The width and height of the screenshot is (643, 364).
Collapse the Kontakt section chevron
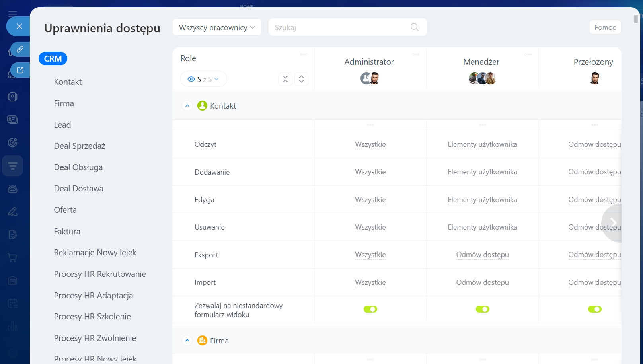pyautogui.click(x=187, y=106)
